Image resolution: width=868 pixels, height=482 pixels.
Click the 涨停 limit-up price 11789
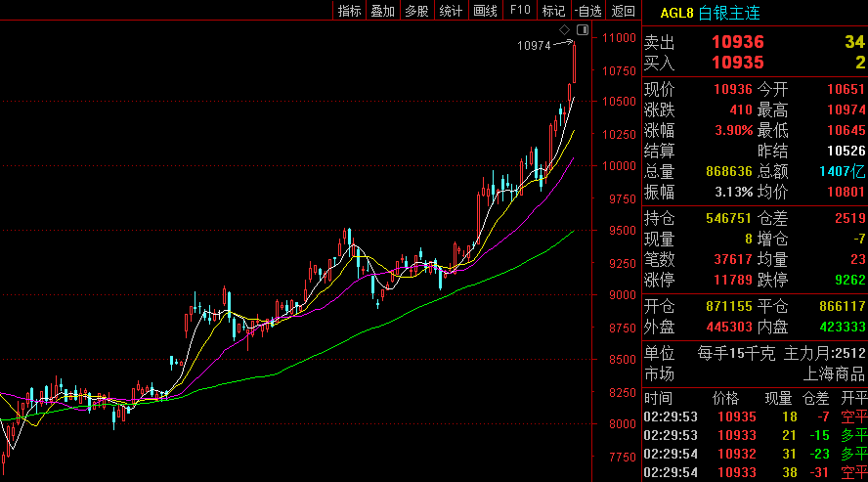pos(733,280)
